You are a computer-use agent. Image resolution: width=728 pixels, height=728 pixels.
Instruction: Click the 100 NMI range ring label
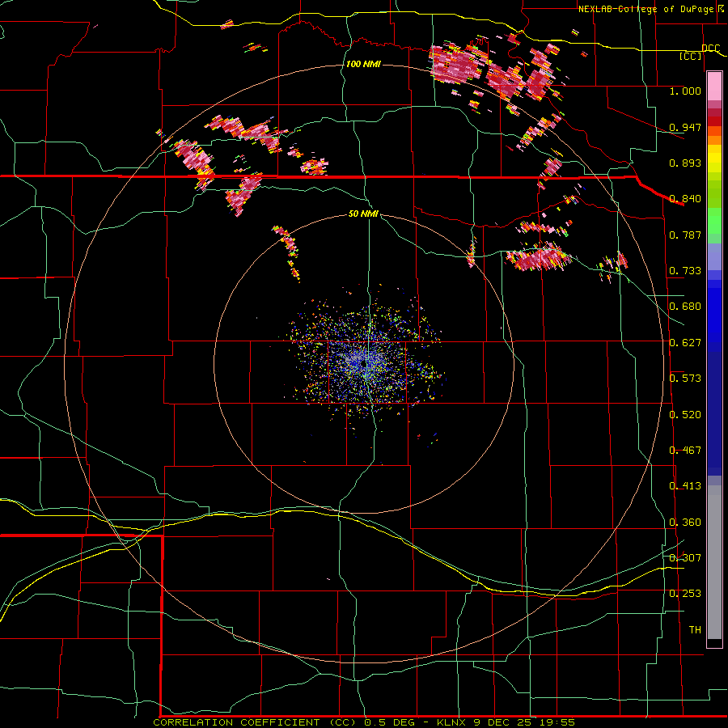[363, 64]
